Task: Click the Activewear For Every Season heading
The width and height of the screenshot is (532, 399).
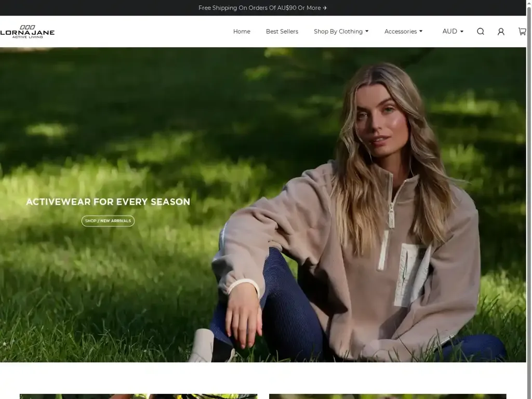Action: [x=108, y=202]
